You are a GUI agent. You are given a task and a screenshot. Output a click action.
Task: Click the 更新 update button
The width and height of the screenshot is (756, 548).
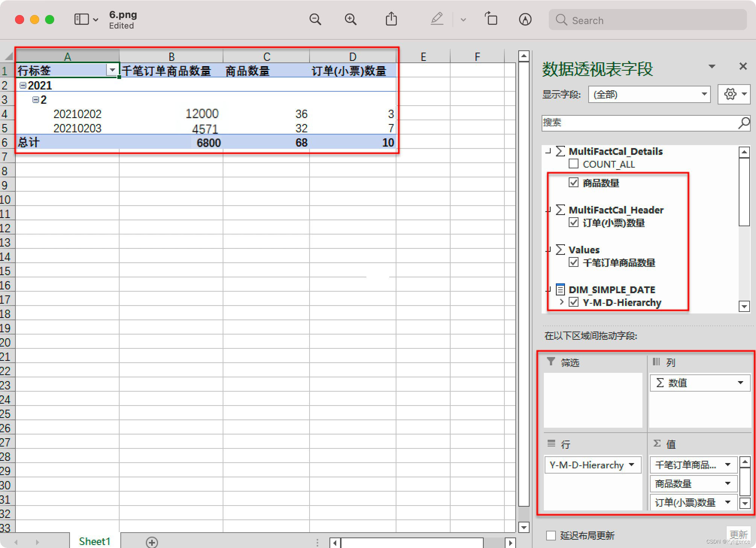point(738,534)
